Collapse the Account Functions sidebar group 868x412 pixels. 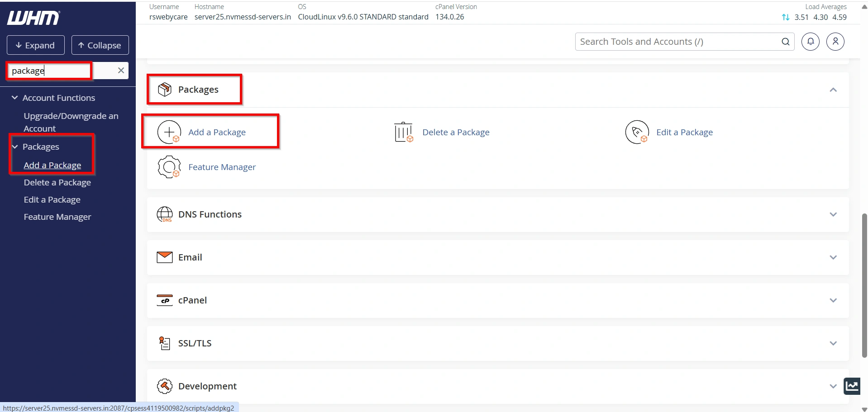[15, 98]
